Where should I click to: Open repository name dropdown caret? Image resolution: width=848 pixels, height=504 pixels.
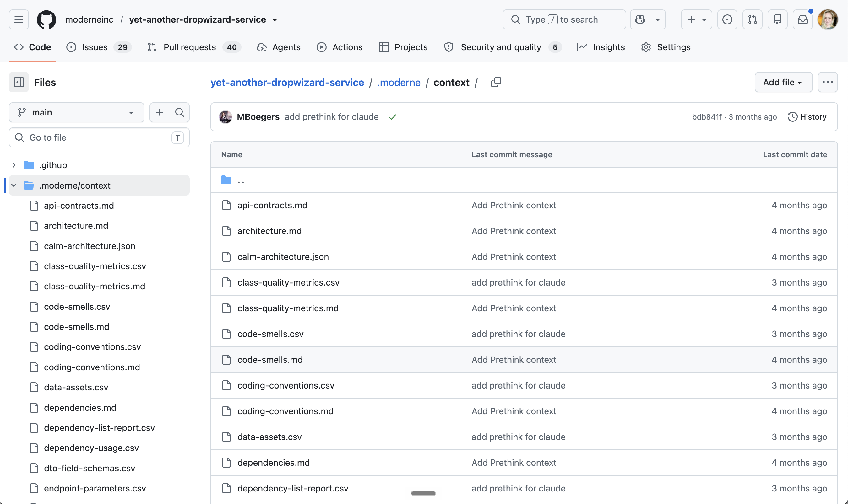275,20
